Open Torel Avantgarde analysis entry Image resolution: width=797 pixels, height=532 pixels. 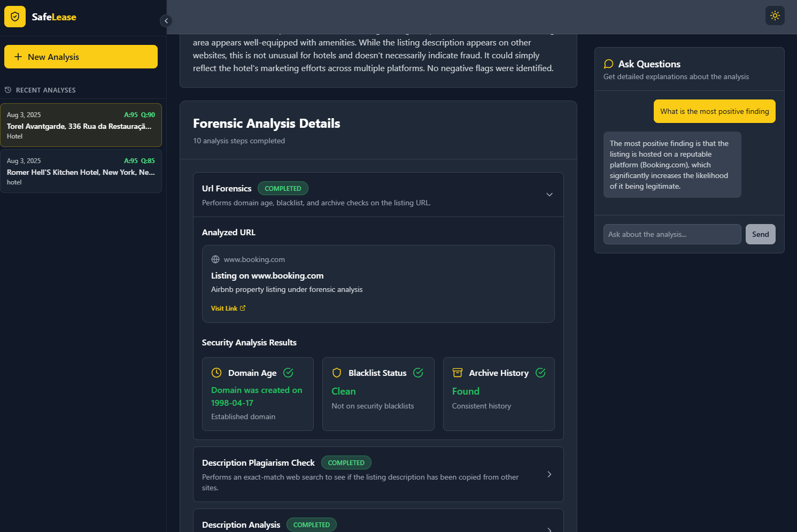pyautogui.click(x=81, y=125)
